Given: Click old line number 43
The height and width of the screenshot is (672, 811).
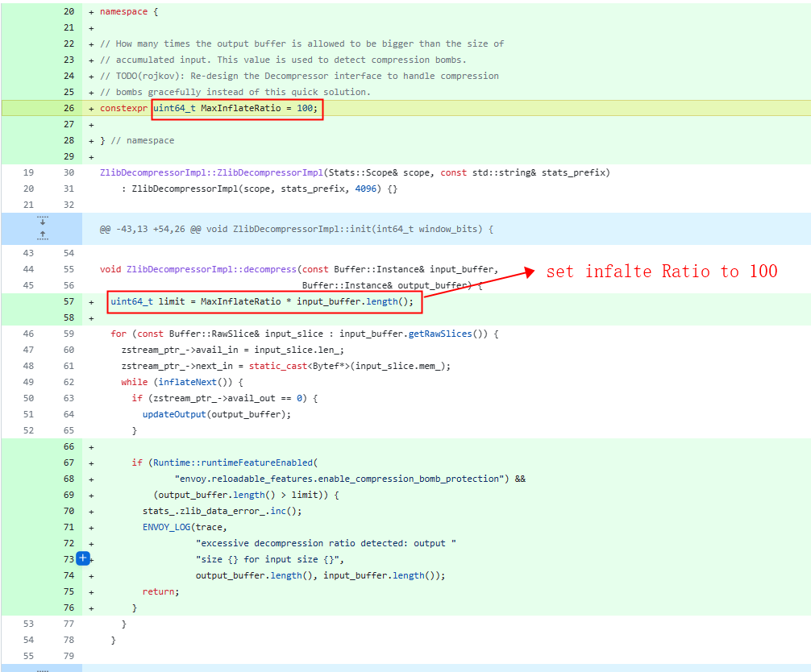Looking at the screenshot, I should 28,253.
